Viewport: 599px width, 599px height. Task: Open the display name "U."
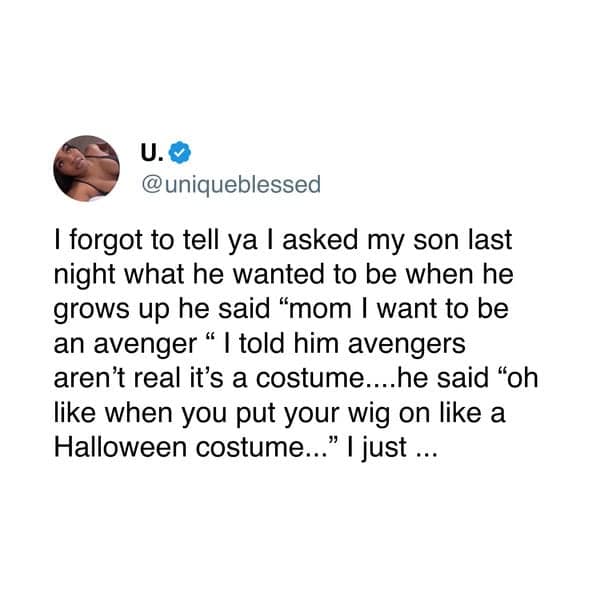[152, 153]
